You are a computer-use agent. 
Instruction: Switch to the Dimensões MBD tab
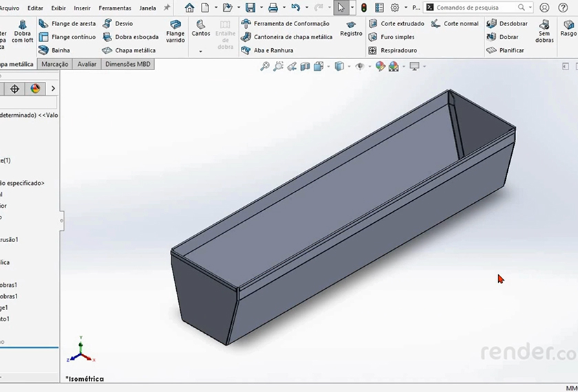click(x=128, y=64)
